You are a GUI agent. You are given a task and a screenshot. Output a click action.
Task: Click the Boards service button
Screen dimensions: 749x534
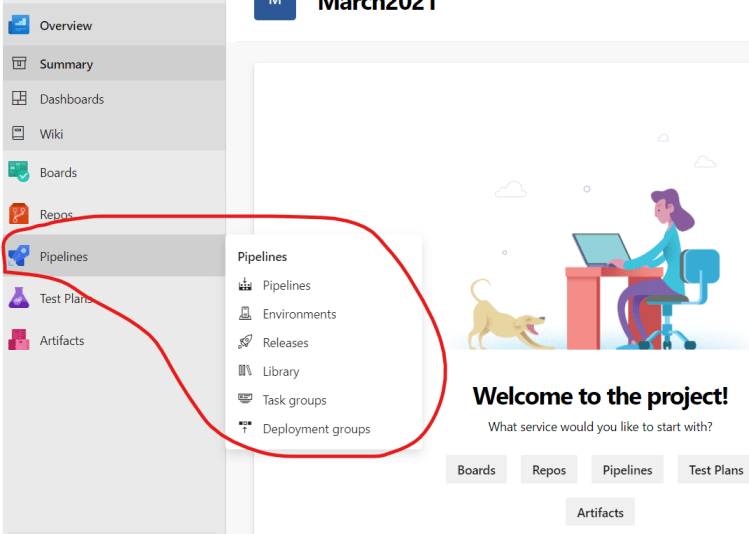point(476,470)
